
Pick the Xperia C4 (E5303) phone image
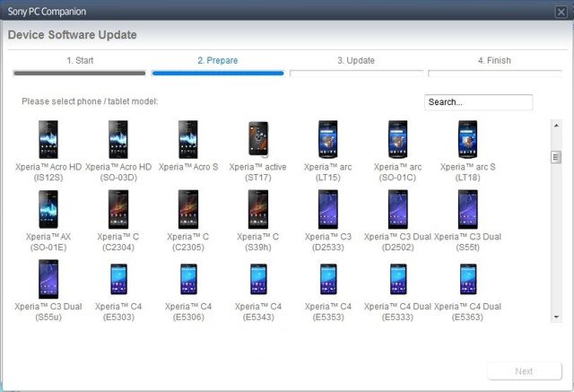[x=119, y=279]
